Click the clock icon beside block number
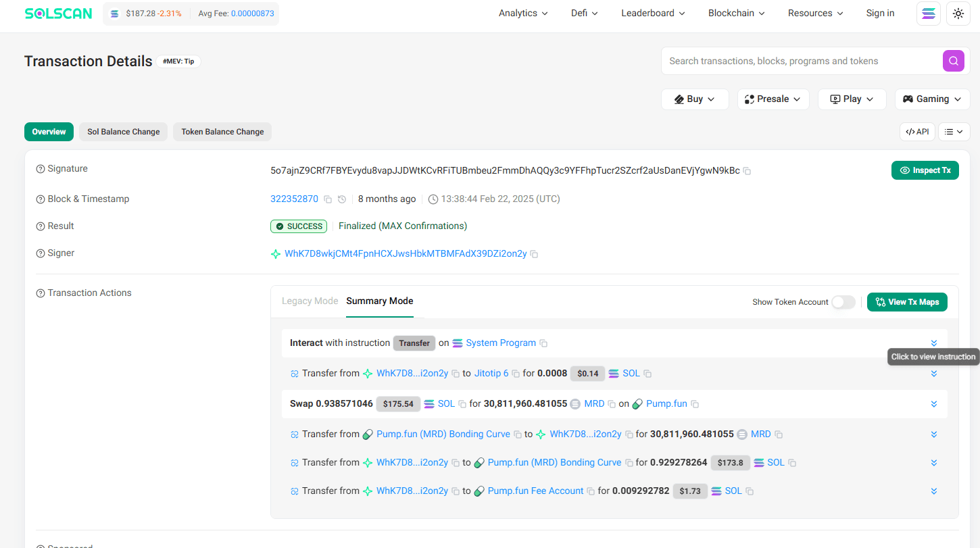 (341, 199)
